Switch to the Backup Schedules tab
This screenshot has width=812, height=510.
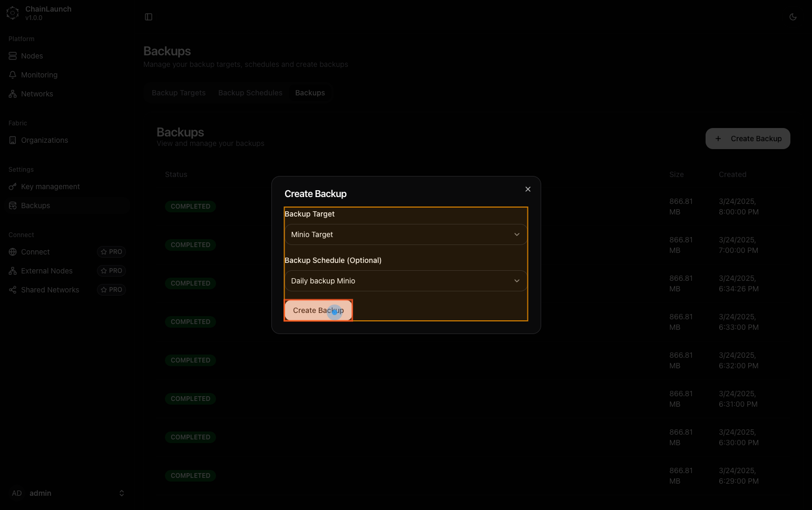250,93
